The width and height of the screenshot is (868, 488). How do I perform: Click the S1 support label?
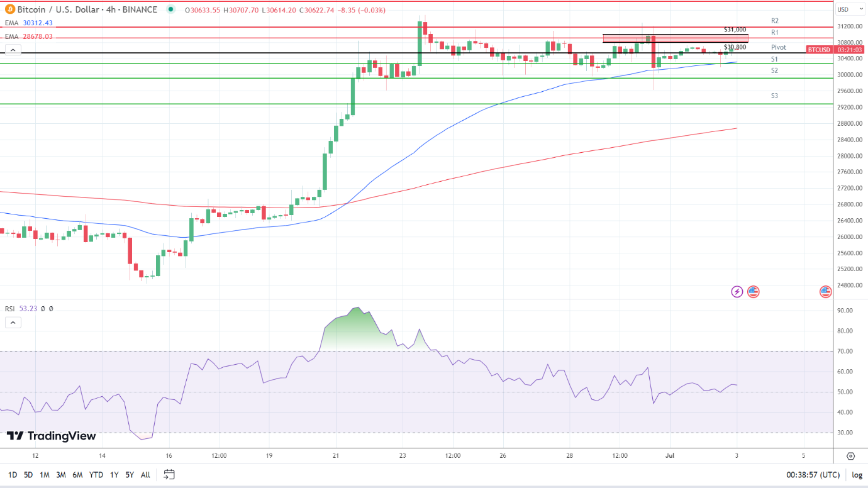tap(775, 59)
